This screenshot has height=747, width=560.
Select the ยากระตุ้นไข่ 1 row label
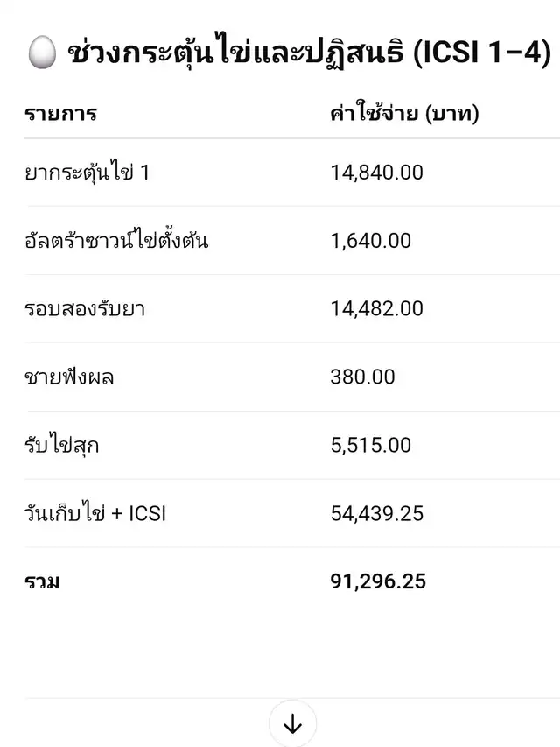[87, 173]
